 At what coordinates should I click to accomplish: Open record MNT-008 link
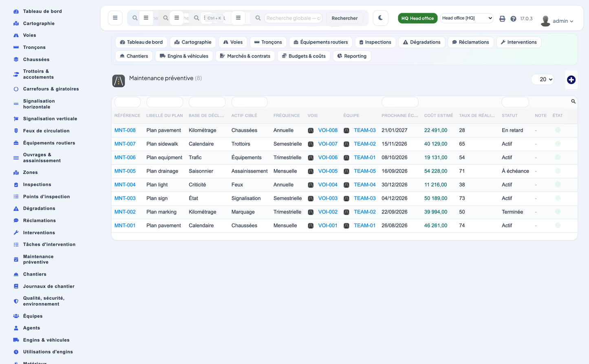[125, 130]
